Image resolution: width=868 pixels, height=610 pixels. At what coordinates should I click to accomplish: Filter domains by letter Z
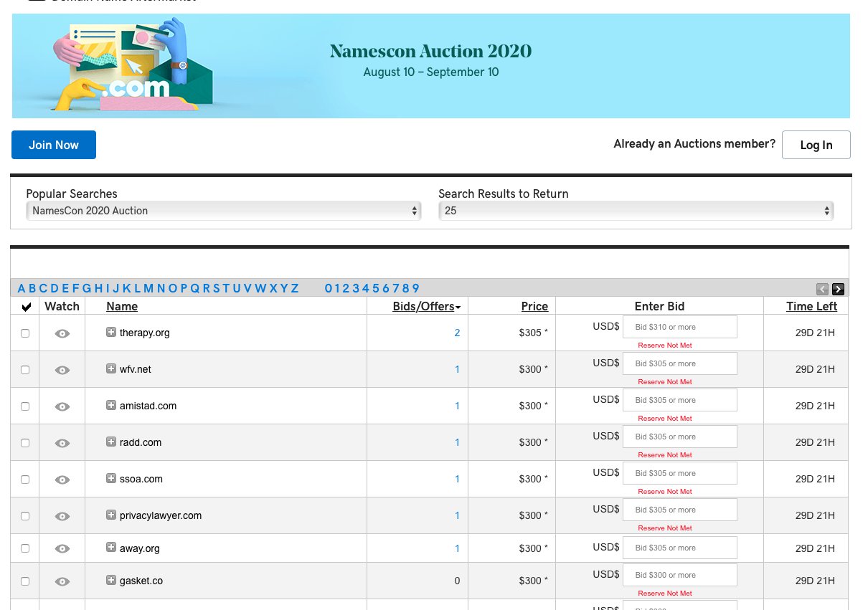click(x=295, y=288)
